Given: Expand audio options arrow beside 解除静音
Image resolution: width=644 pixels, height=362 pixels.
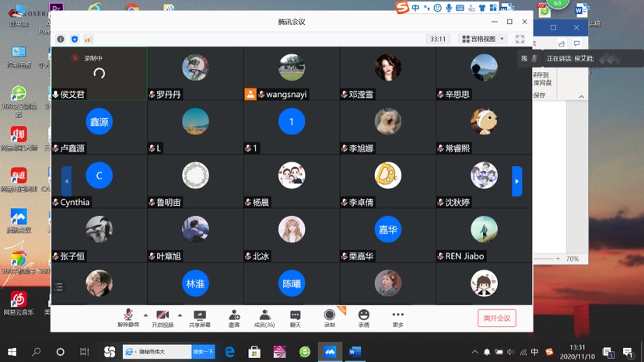Looking at the screenshot, I should [145, 315].
